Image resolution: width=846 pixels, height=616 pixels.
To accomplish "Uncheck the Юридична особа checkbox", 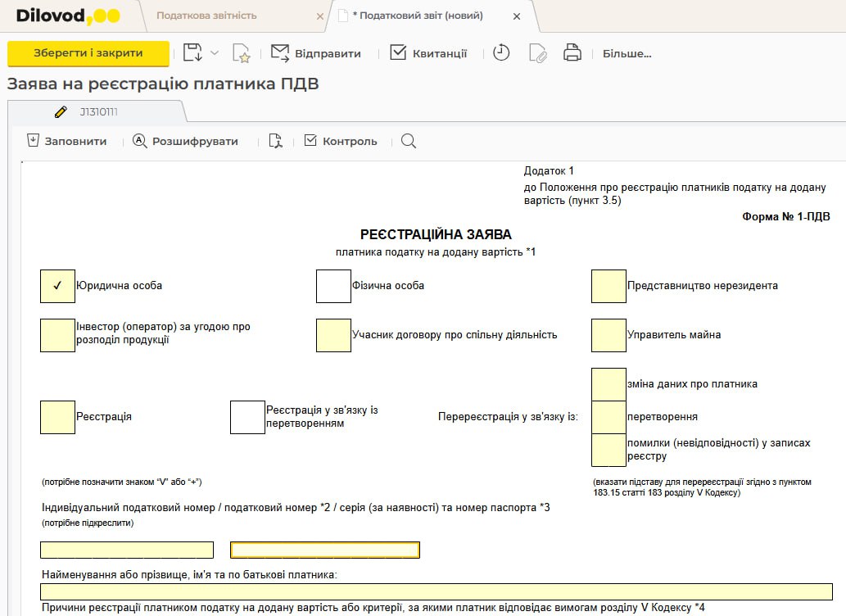I will tap(57, 286).
